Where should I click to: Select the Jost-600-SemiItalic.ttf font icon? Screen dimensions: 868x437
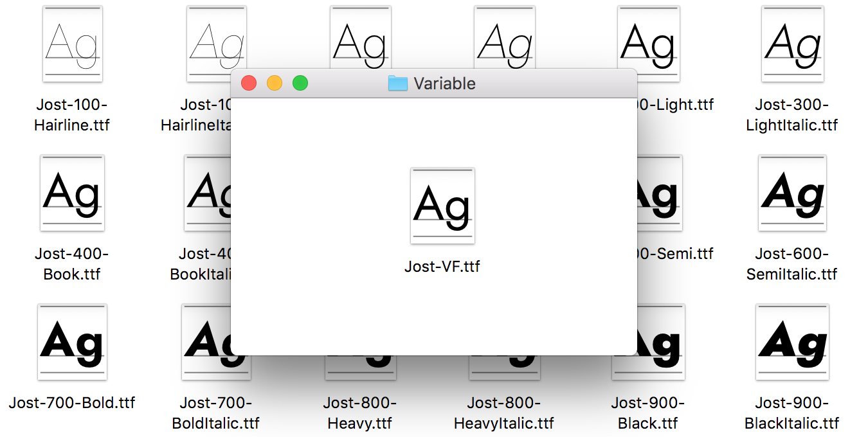coord(792,193)
